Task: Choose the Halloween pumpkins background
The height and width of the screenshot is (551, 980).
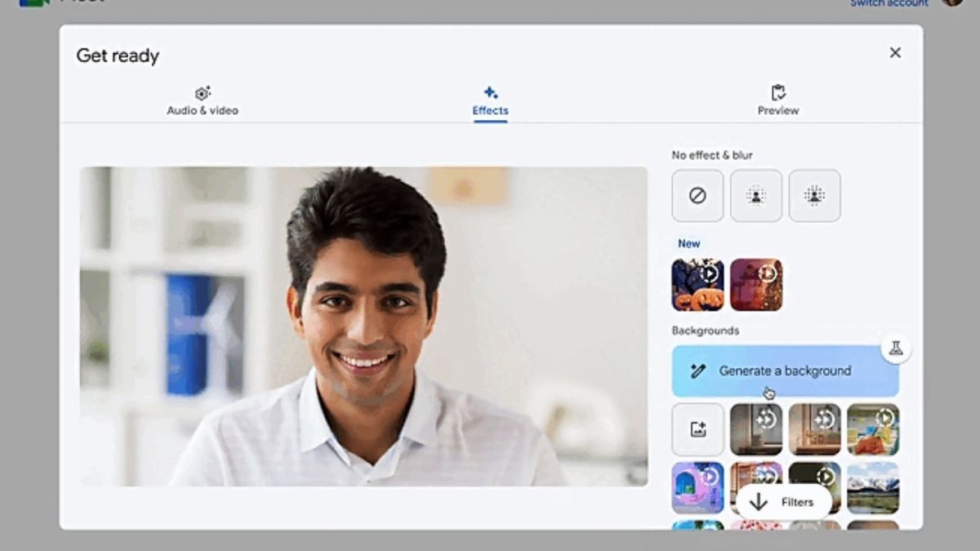Action: (x=697, y=285)
